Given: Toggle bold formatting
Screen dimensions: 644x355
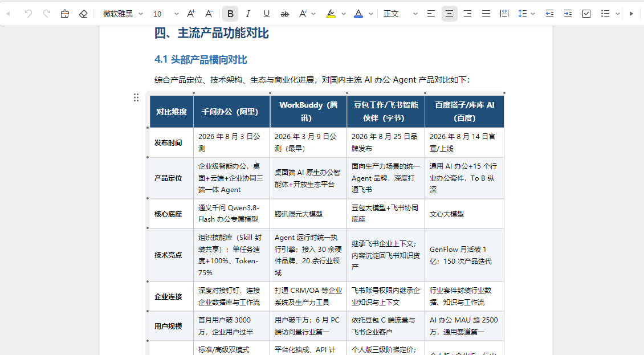Looking at the screenshot, I should pos(230,14).
